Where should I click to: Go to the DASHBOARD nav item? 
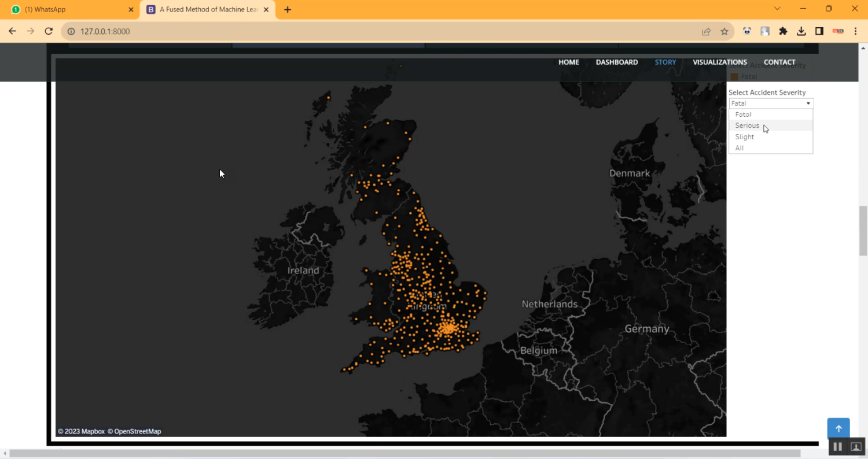[616, 62]
